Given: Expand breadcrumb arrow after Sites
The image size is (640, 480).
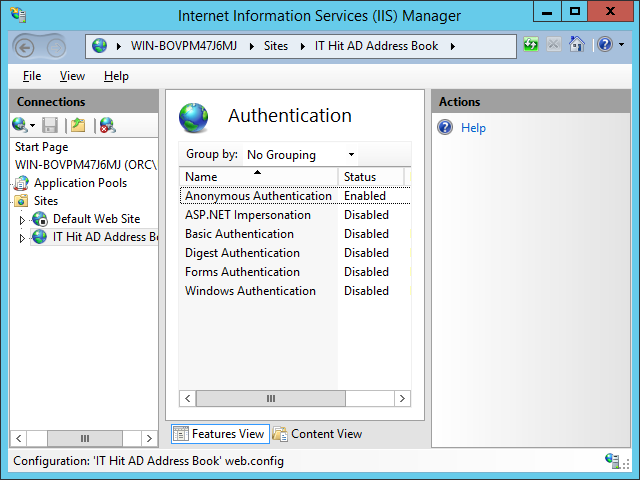Looking at the screenshot, I should [x=302, y=47].
